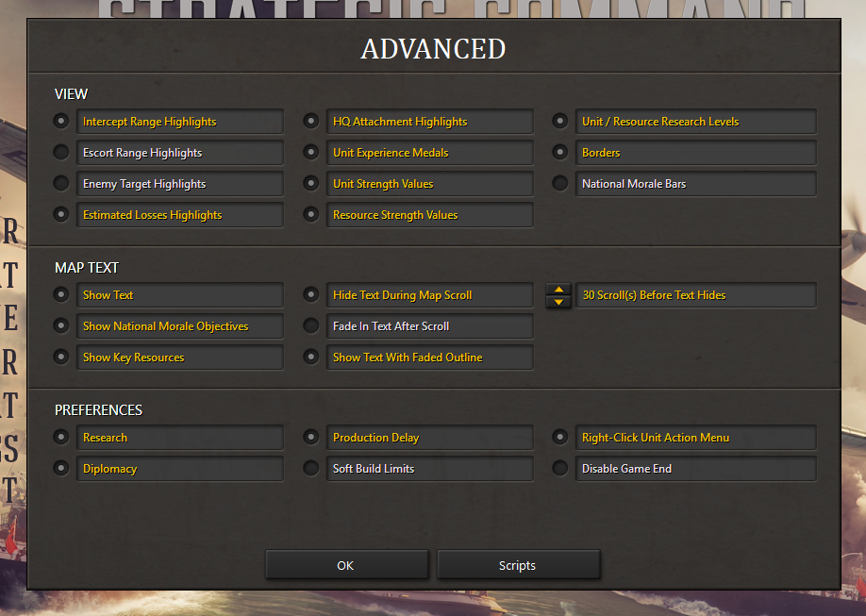This screenshot has width=866, height=616.
Task: Click the Escort Range Highlights label
Action: (179, 153)
